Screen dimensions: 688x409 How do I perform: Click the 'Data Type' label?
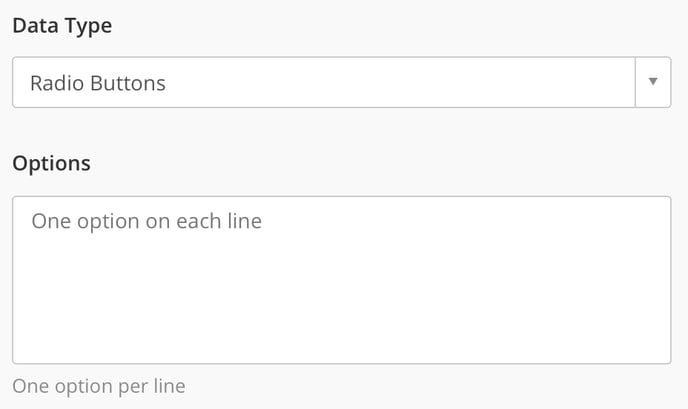[62, 26]
